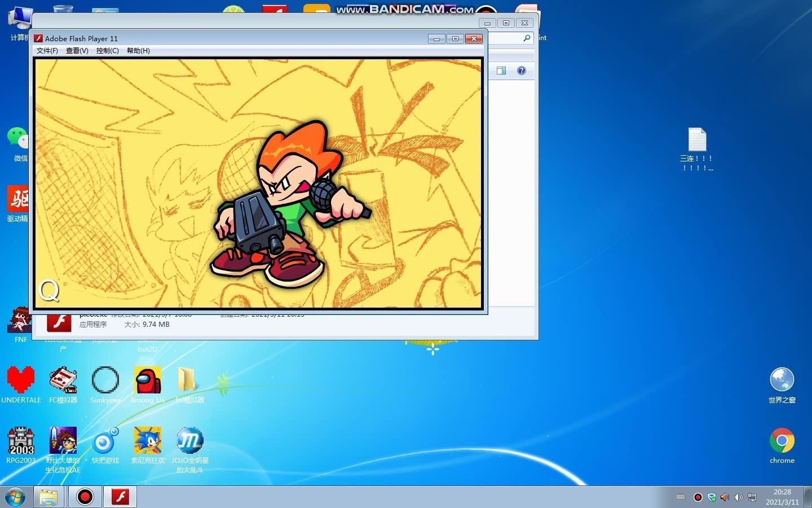Launch the JOJO全明星的大乱斗 icon
This screenshot has height=508, width=812.
(190, 450)
